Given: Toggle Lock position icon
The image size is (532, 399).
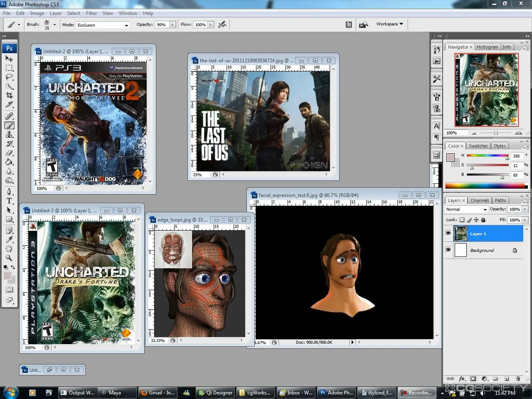Looking at the screenshot, I should point(476,220).
